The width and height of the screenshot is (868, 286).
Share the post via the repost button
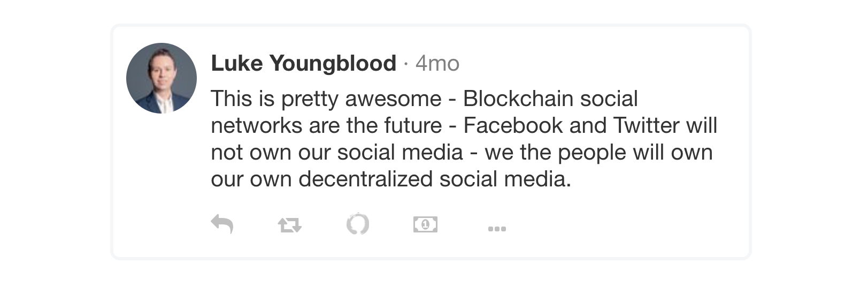pos(290,225)
